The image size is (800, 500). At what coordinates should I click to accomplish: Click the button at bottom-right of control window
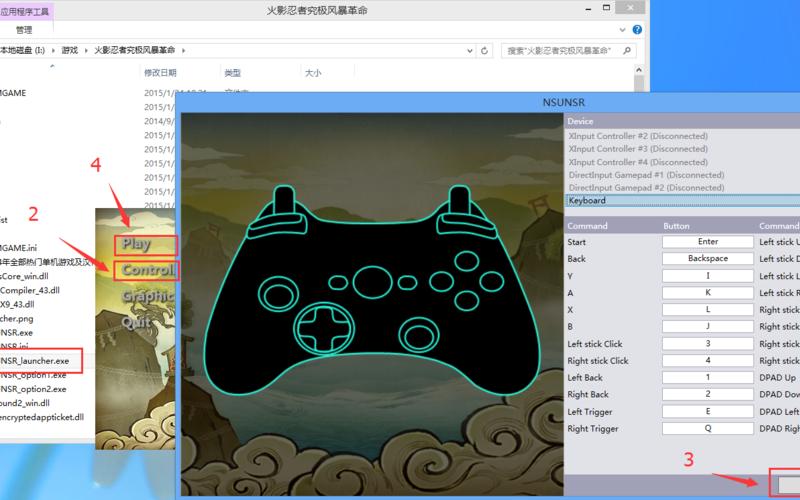tap(783, 484)
